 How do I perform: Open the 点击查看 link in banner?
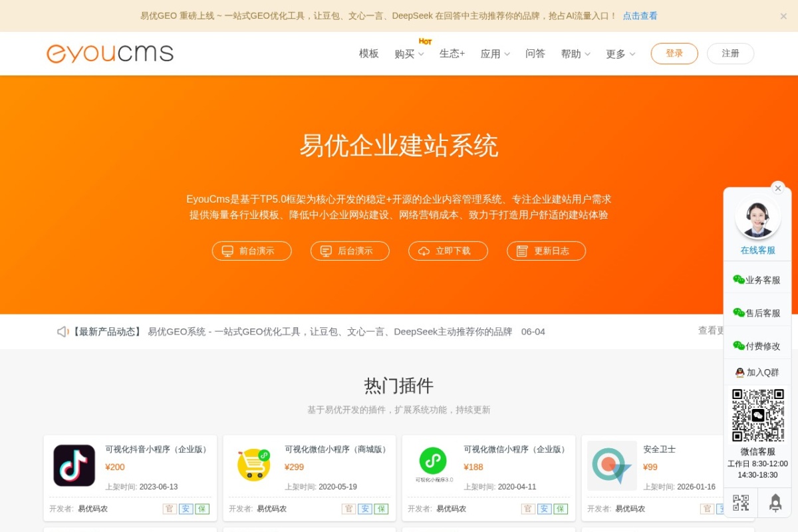(640, 16)
